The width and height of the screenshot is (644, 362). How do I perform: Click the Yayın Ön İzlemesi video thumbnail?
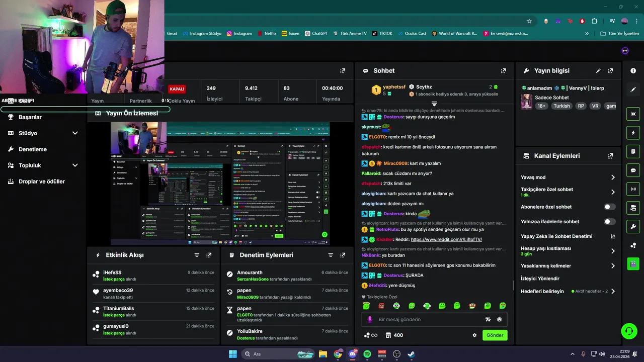point(220,184)
